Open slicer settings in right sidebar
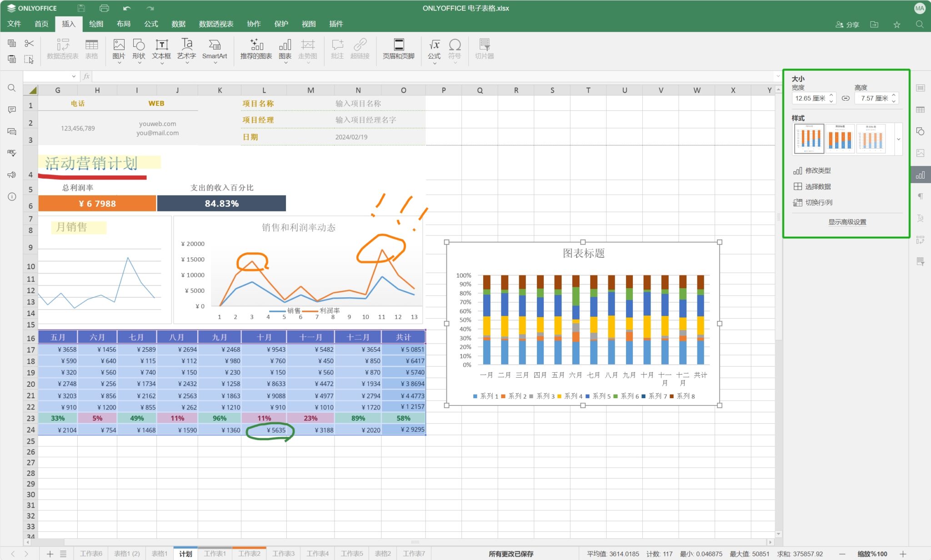Screen dimensions: 931x560 point(920,261)
